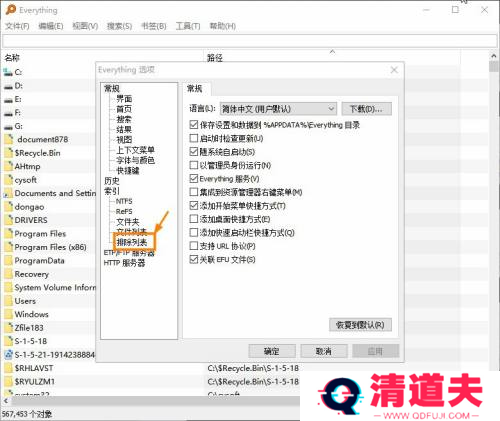Select 搜索 in options tree
Image resolution: width=500 pixels, height=421 pixels.
[124, 119]
